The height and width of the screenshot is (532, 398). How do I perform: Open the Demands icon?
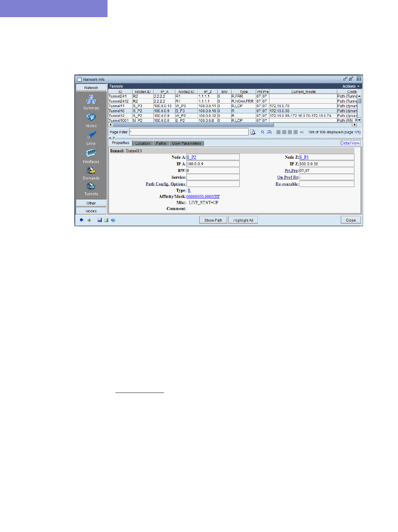point(91,171)
